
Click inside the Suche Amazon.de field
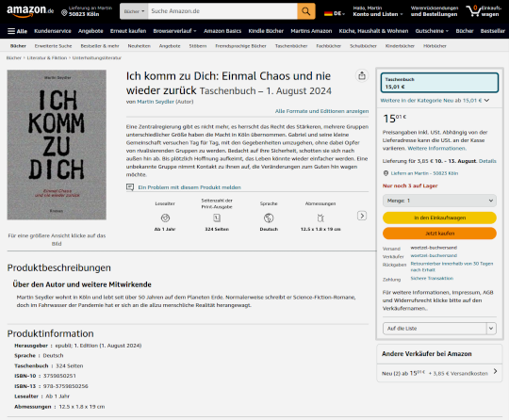(222, 11)
